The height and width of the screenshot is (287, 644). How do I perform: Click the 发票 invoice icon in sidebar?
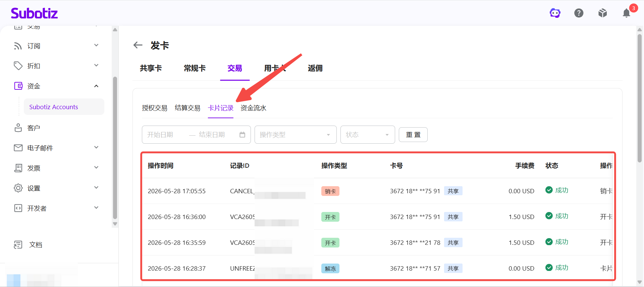coord(18,168)
